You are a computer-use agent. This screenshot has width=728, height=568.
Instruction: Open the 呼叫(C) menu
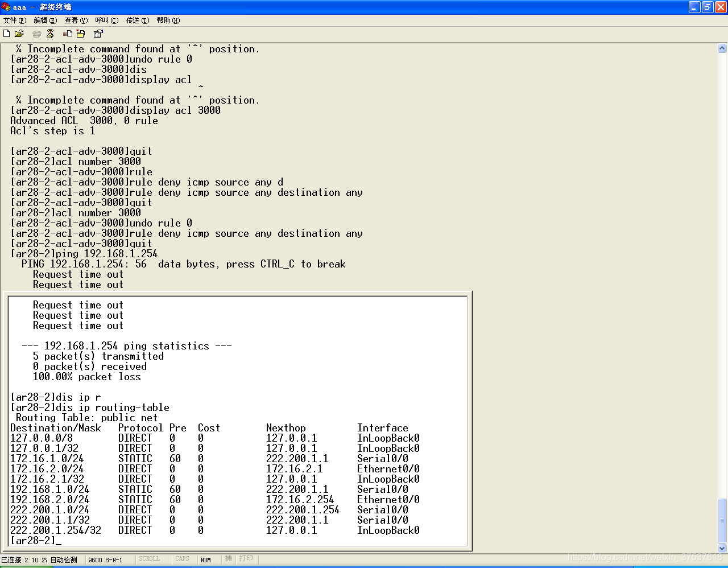tap(107, 20)
